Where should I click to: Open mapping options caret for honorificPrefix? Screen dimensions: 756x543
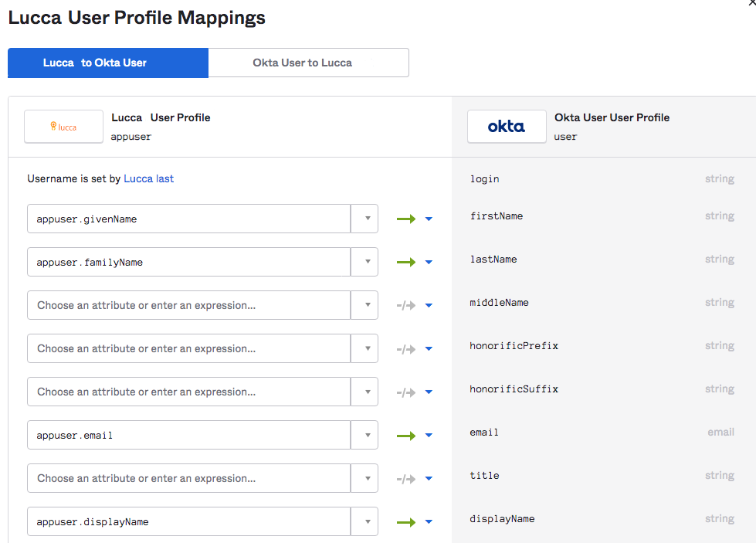[429, 348]
